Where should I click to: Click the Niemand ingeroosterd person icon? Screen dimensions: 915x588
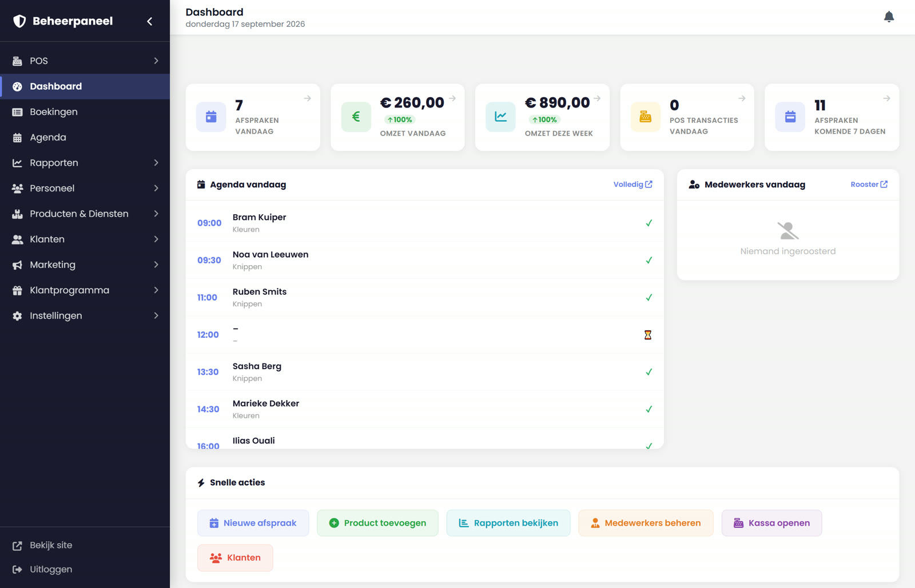tap(788, 231)
